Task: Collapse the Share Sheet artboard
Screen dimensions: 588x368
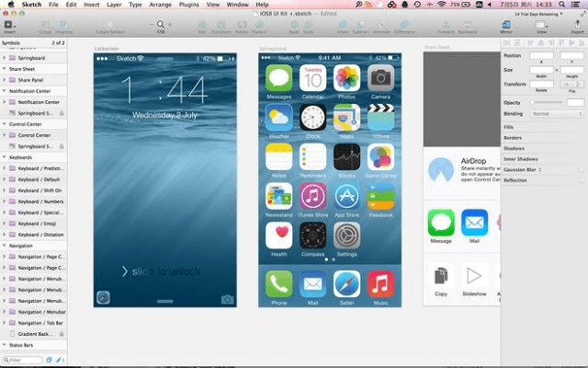Action: (4, 69)
